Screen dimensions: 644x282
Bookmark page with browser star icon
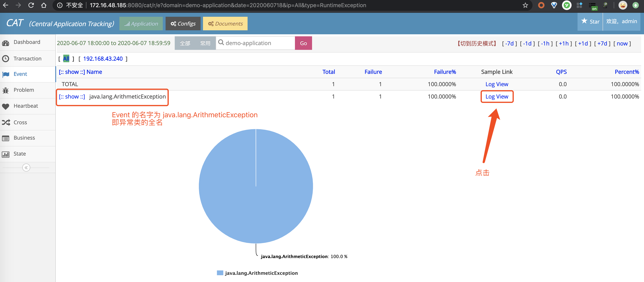point(525,5)
